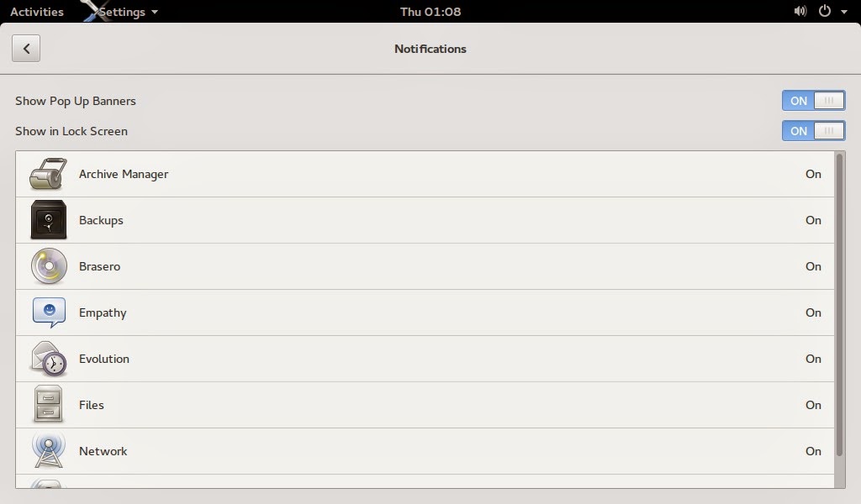Screen dimensions: 861x504
Task: Go back with the header back button
Action: pyautogui.click(x=26, y=49)
